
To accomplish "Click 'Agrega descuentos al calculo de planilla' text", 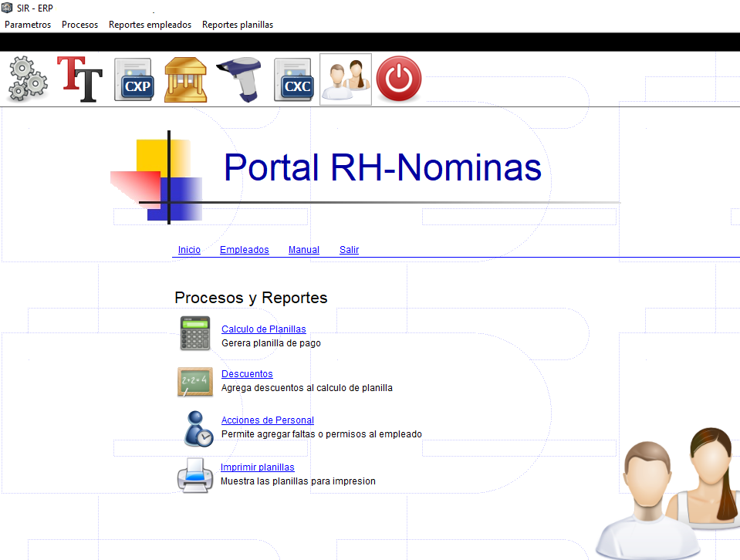I will point(307,388).
